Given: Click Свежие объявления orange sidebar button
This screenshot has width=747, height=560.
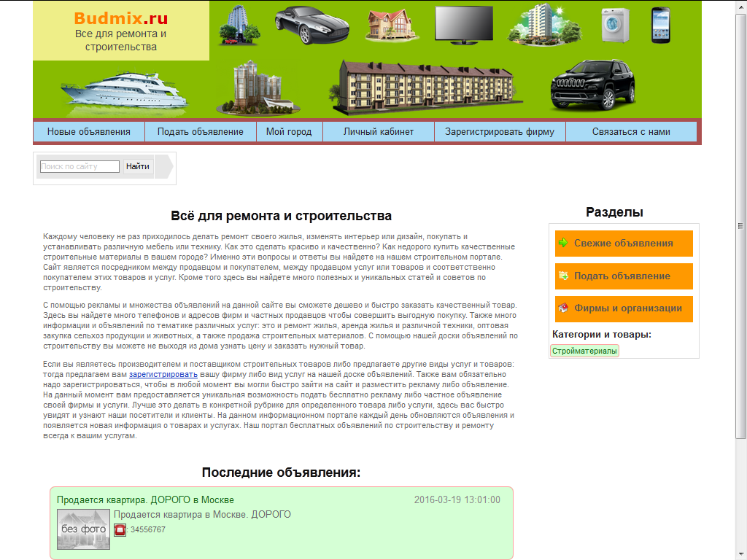Looking at the screenshot, I should tap(624, 244).
